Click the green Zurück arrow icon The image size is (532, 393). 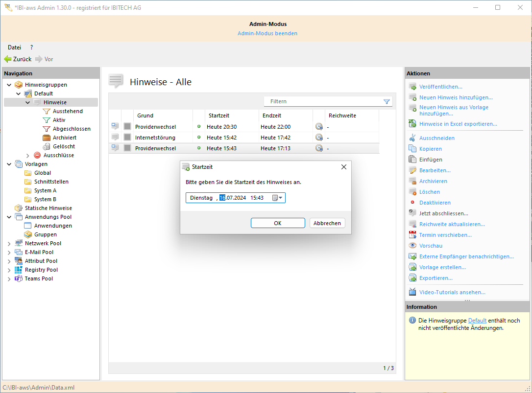[x=7, y=59]
